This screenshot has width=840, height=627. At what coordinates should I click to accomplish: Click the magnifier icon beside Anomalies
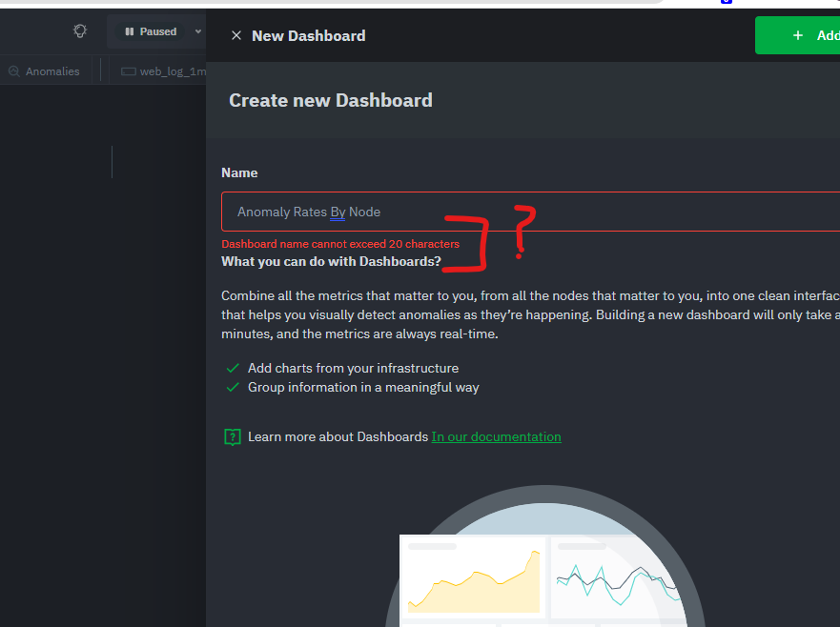pos(13,70)
